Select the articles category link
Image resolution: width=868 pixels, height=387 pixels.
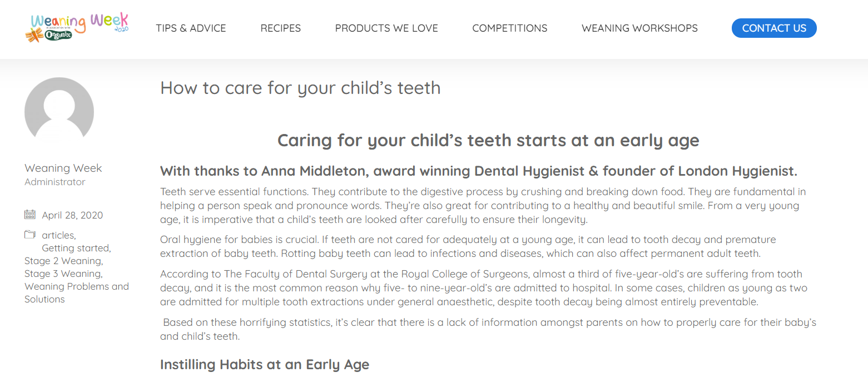pyautogui.click(x=59, y=235)
